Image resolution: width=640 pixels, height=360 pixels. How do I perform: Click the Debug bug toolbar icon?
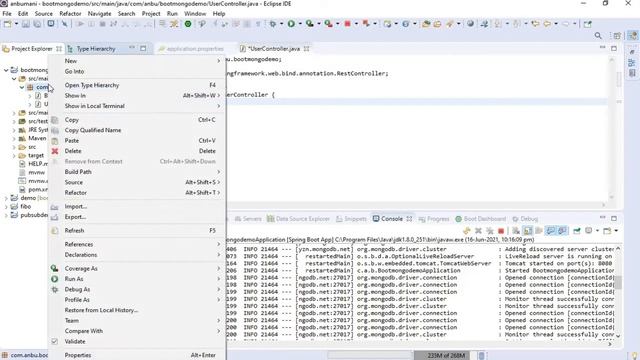pyautogui.click(x=273, y=24)
